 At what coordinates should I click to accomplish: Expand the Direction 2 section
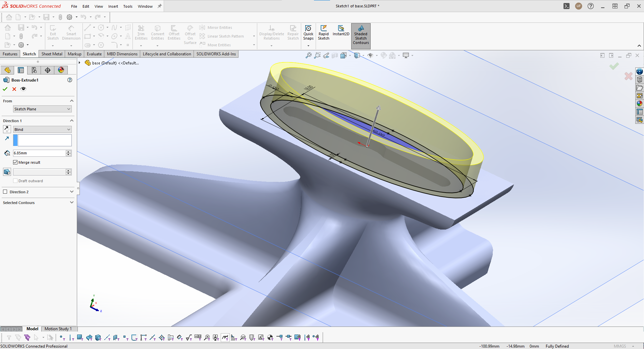71,192
